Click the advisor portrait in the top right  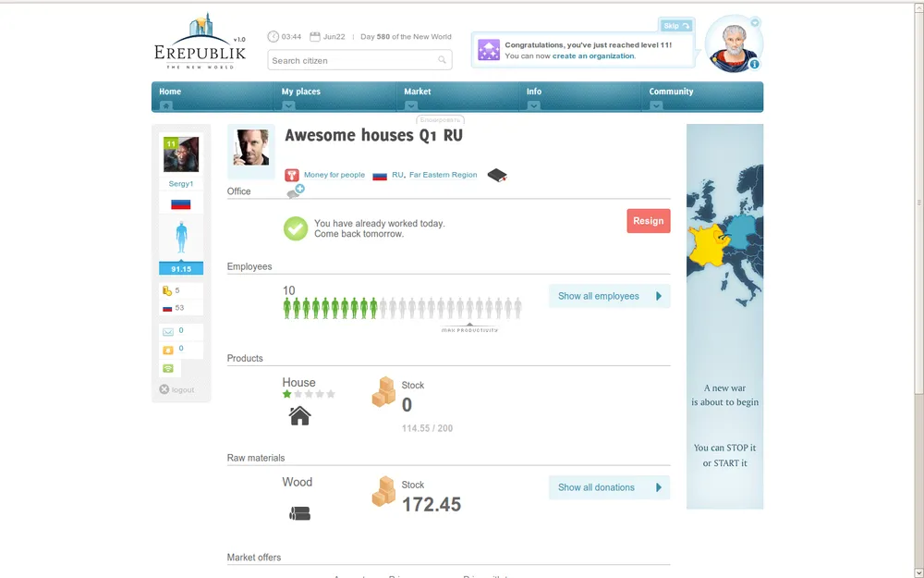(734, 44)
